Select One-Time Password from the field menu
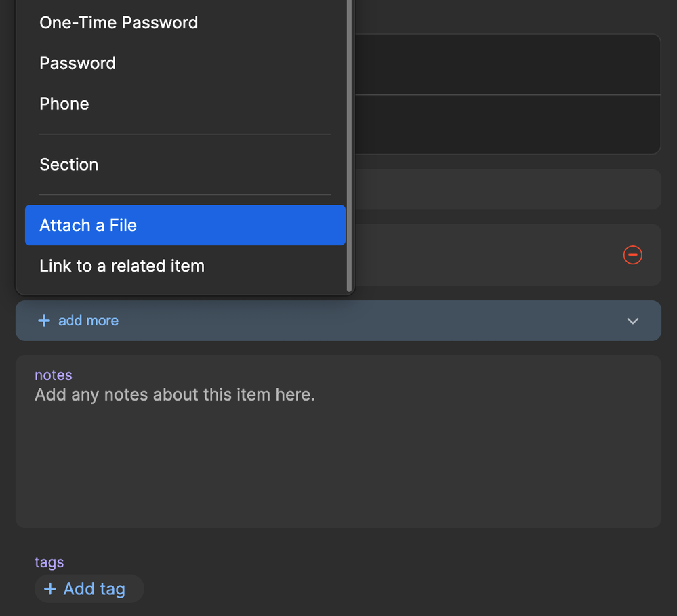Screen dimensions: 677x616 pyautogui.click(x=119, y=22)
